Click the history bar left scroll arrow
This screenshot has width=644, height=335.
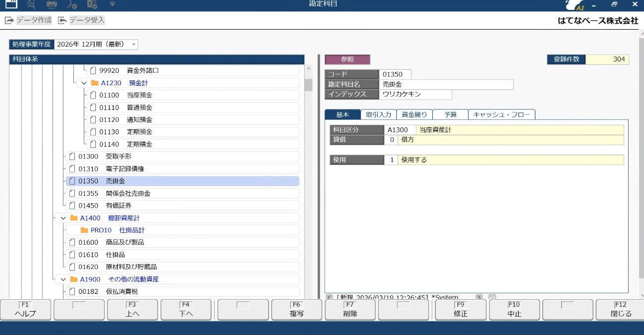(x=329, y=297)
